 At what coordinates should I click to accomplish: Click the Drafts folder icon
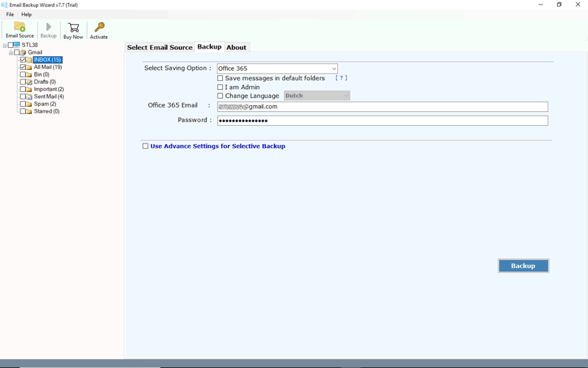tap(29, 82)
